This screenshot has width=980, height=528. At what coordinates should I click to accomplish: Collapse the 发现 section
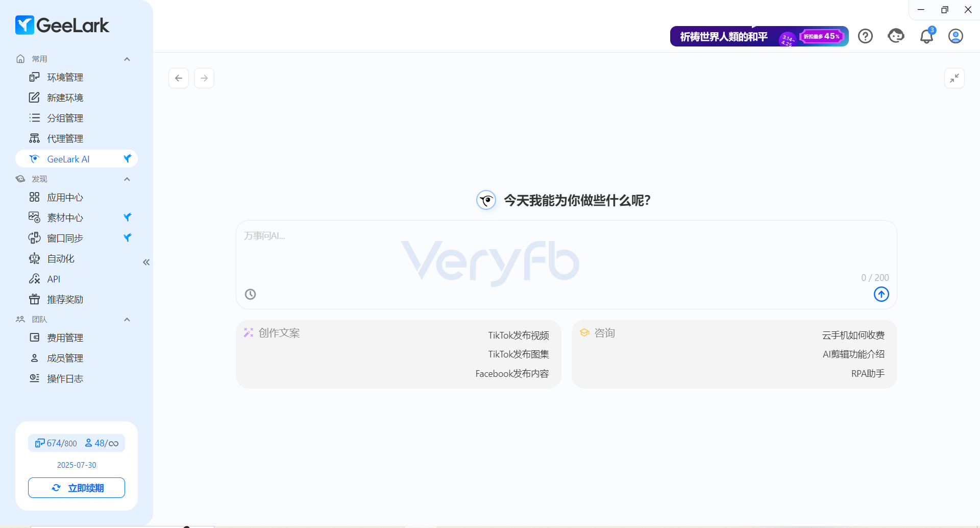pyautogui.click(x=127, y=179)
